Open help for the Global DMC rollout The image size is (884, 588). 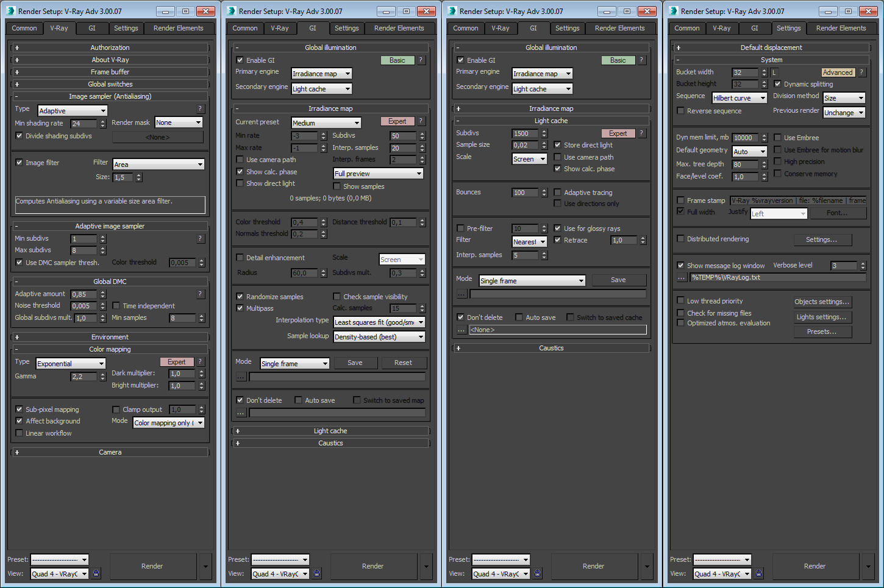tap(200, 294)
